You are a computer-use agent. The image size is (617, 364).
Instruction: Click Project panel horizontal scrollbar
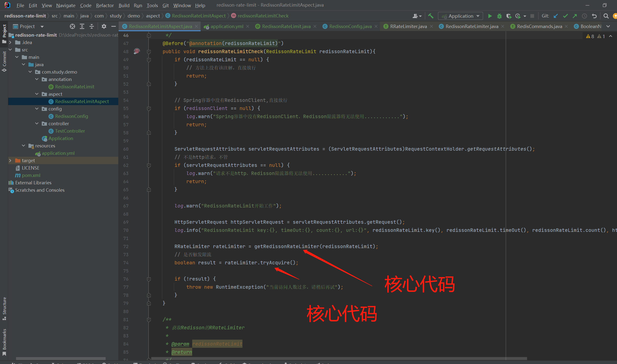click(x=61, y=358)
